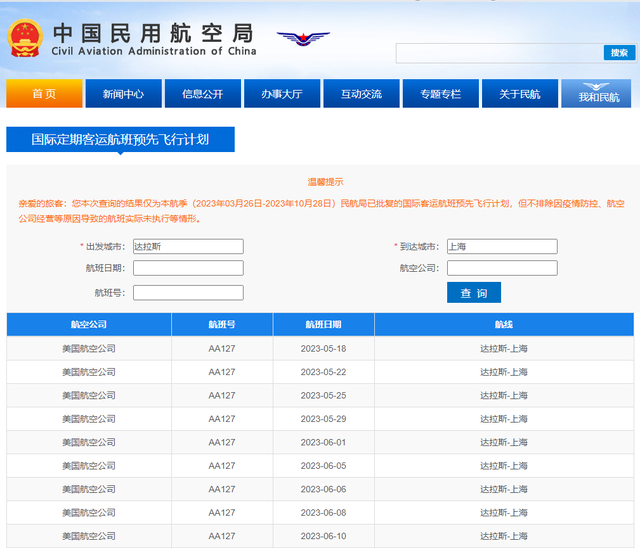The width and height of the screenshot is (640, 548).
Task: Click the 航班号 flight number field
Action: click(x=188, y=293)
